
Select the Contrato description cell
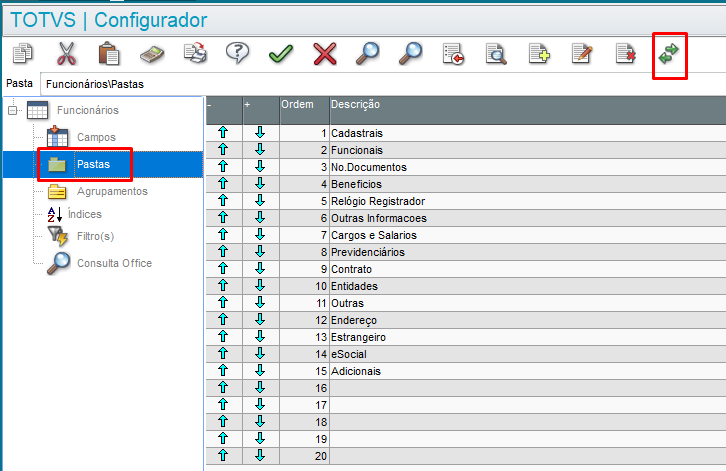(x=528, y=269)
